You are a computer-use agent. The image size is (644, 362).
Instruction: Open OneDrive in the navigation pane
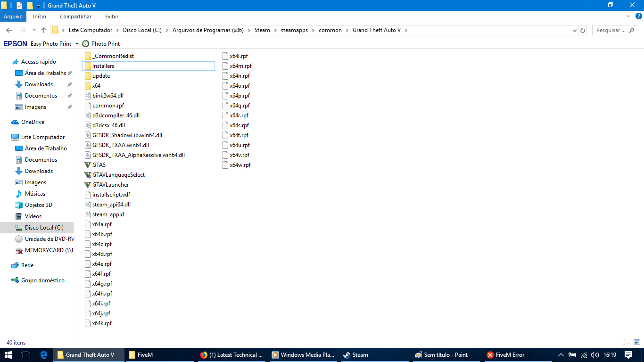33,122
